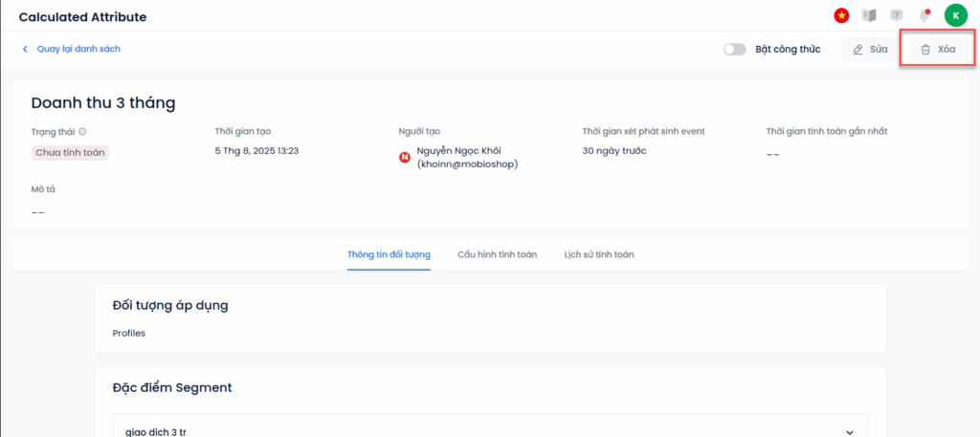The image size is (980, 437).
Task: Click the red N creator avatar
Action: click(x=405, y=158)
